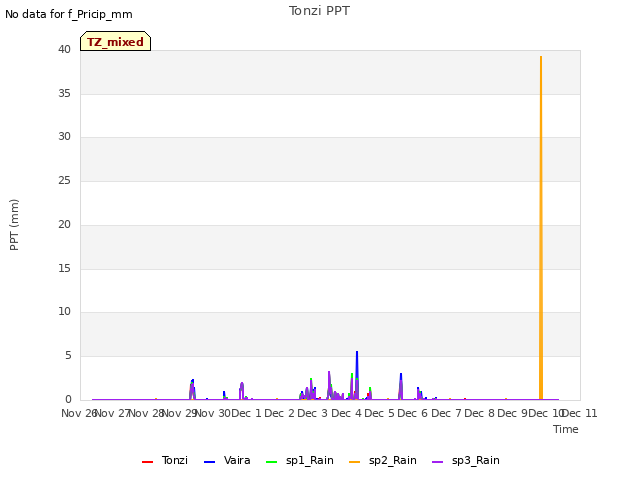
Task: Click the x-axis label Dec 1
Action: (247, 413)
